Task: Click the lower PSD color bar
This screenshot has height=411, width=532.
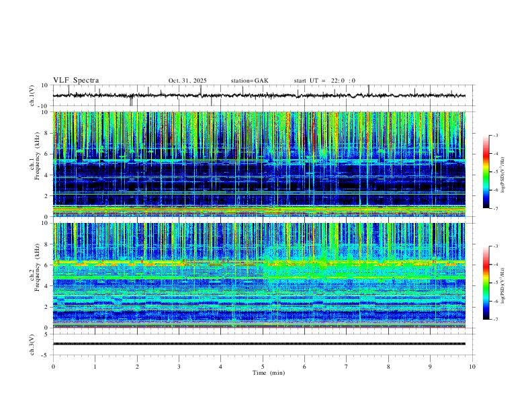Action: [x=486, y=283]
